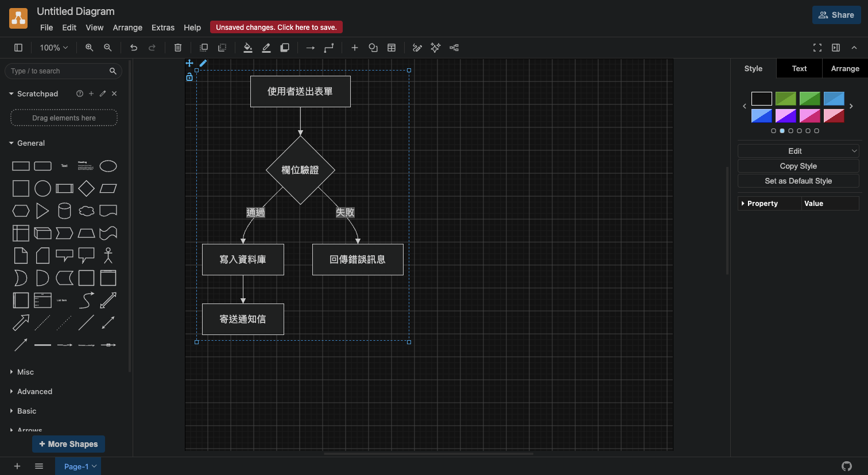The width and height of the screenshot is (868, 475).
Task: Open the Edit dropdown in the Style panel
Action: pos(799,151)
